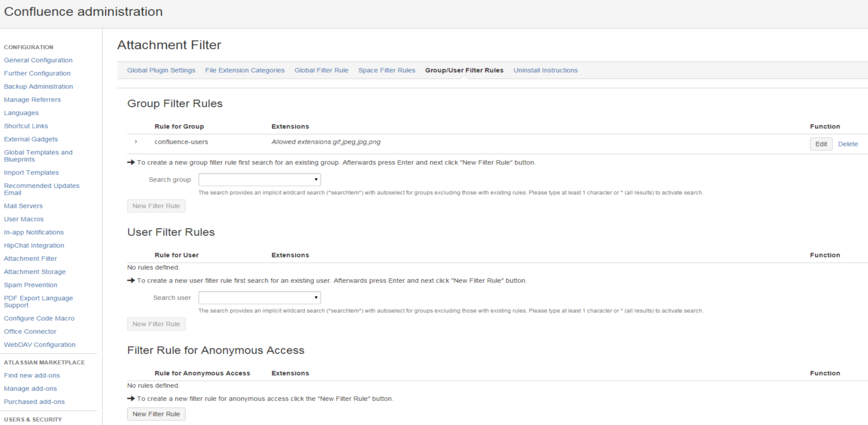This screenshot has height=425, width=868.
Task: Open WebDAV Configuration page
Action: click(40, 345)
